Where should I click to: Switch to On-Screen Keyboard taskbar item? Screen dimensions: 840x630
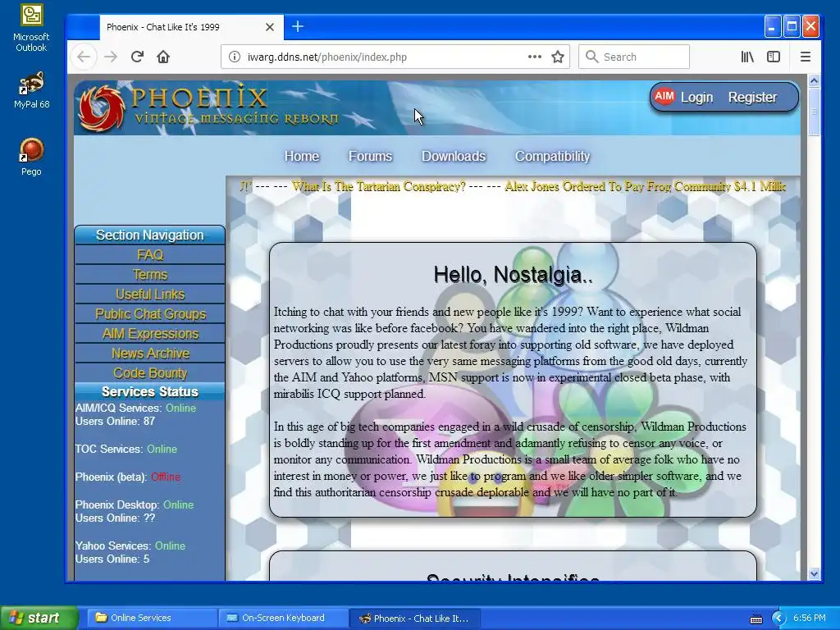click(x=282, y=618)
